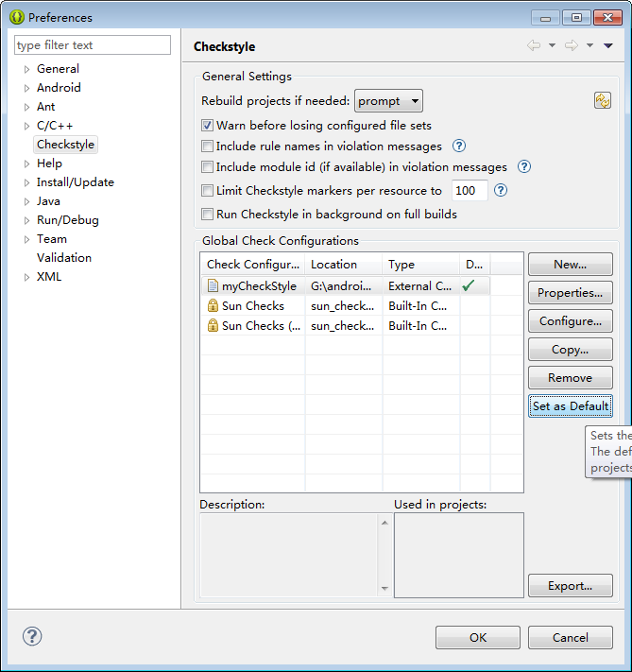Expand the Install/Update tree node
Viewport: 632px width, 672px height.
click(26, 182)
